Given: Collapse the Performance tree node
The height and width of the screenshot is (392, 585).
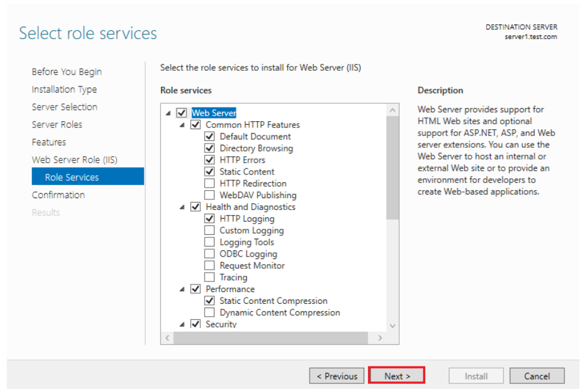Looking at the screenshot, I should 182,289.
